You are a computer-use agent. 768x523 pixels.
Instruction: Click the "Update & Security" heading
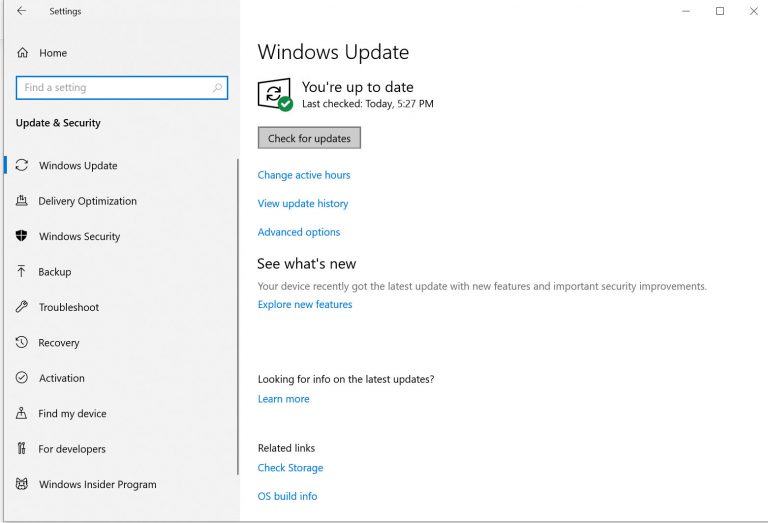tap(58, 123)
